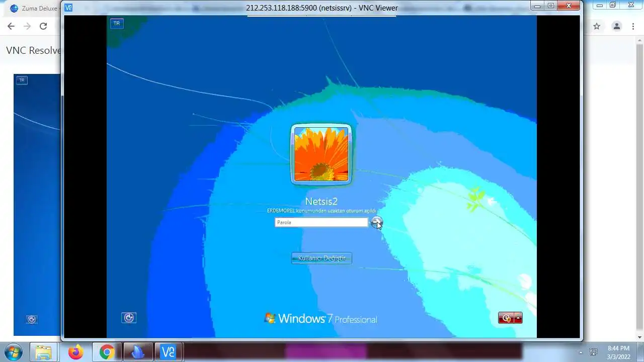644x362 pixels.
Task: Go back in Chrome browser
Action: pyautogui.click(x=11, y=26)
